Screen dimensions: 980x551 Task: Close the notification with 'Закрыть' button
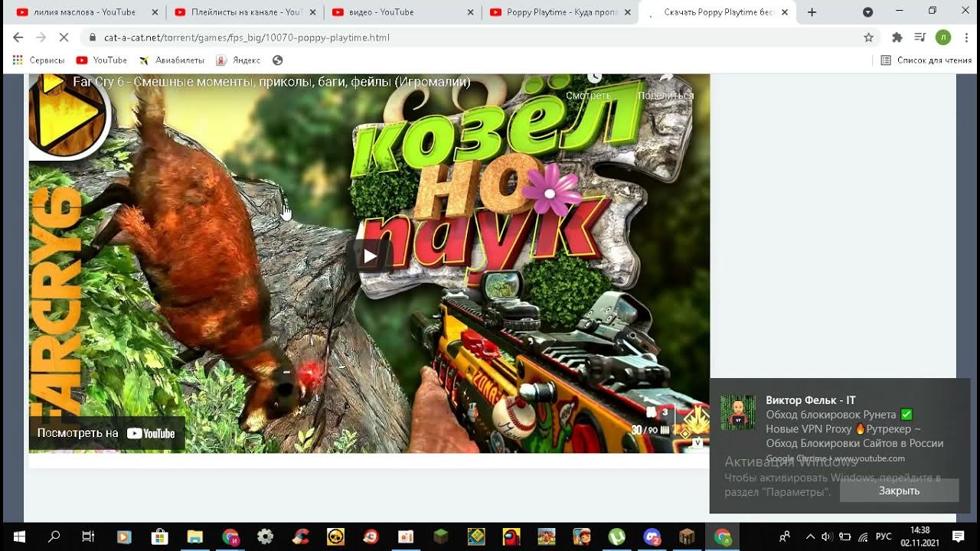tap(899, 491)
